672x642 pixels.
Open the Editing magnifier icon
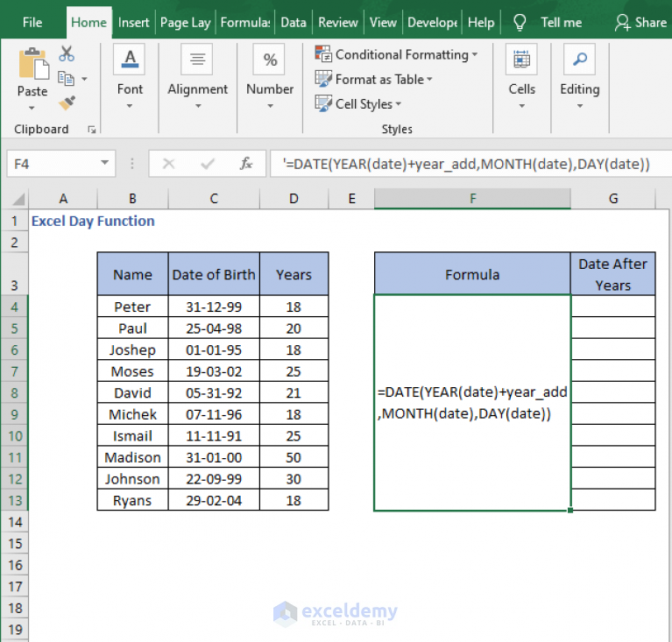pos(579,60)
